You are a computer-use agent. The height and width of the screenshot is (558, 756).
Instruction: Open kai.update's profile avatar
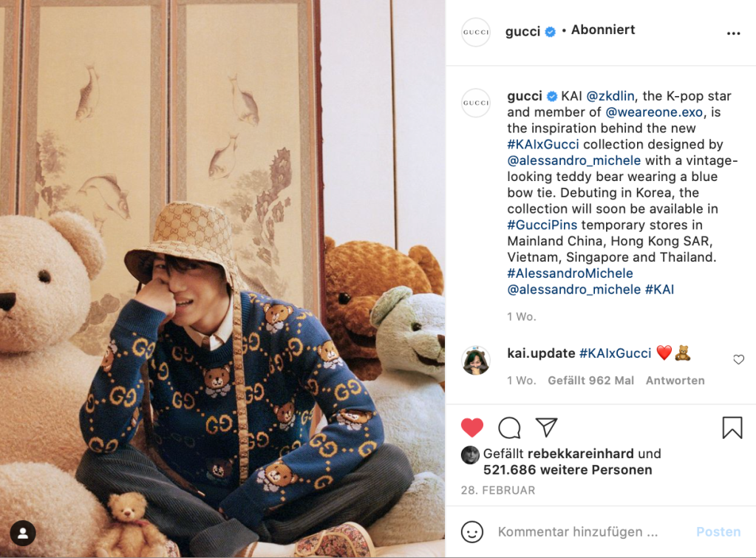click(x=476, y=360)
